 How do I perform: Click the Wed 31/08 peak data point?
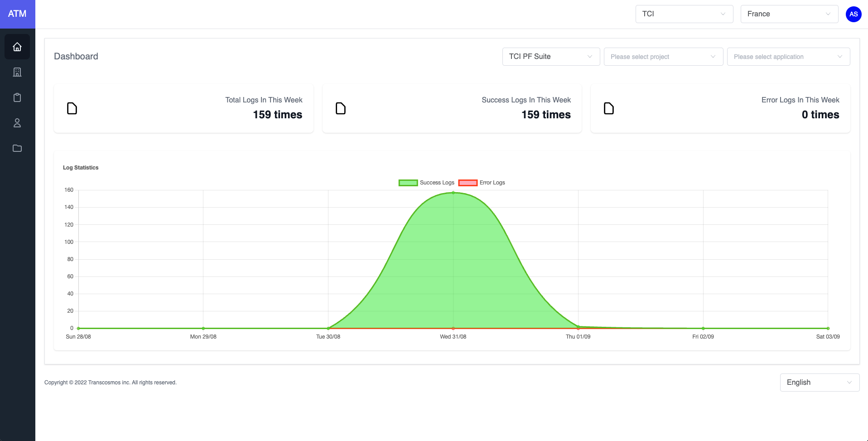[x=453, y=193]
